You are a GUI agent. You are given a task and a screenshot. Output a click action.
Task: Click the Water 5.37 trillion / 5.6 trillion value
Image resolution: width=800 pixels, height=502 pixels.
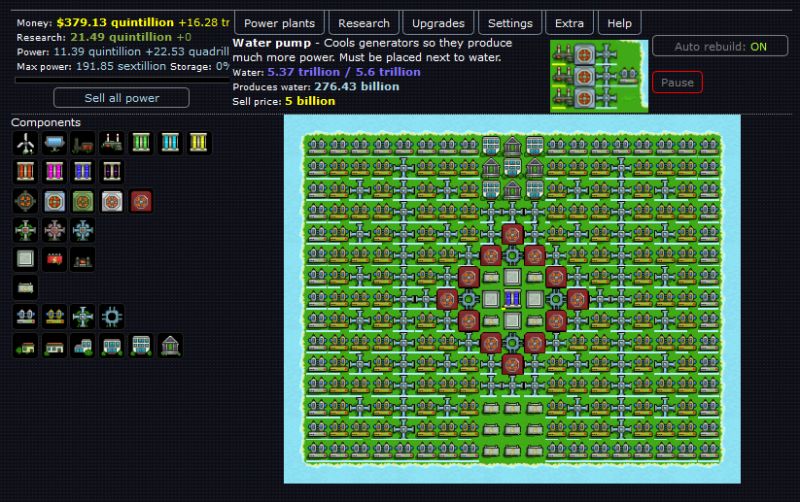(344, 72)
